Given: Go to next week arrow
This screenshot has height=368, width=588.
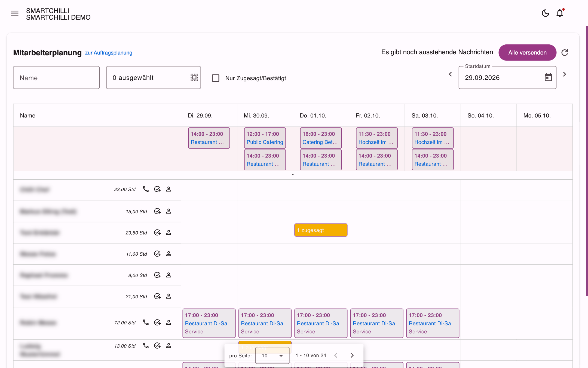Looking at the screenshot, I should tap(565, 74).
